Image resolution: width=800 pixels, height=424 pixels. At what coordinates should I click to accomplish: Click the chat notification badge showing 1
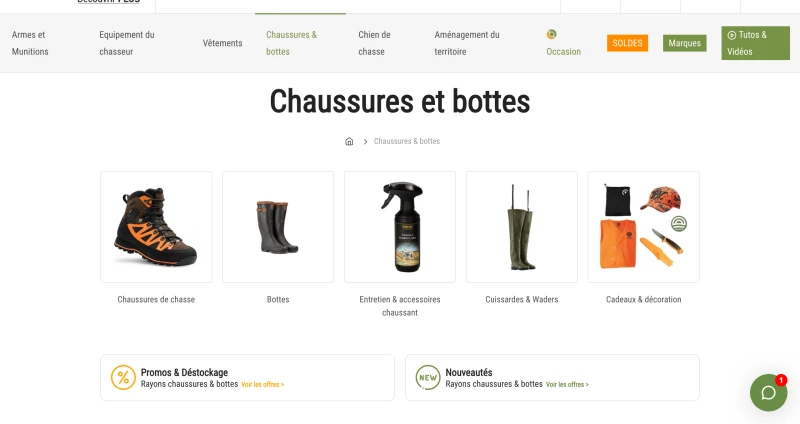click(x=781, y=380)
